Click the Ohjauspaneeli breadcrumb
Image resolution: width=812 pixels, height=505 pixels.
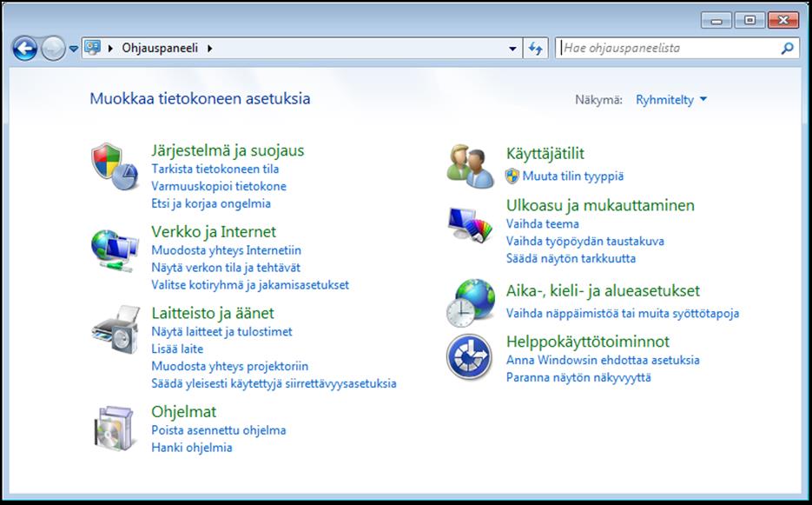160,48
